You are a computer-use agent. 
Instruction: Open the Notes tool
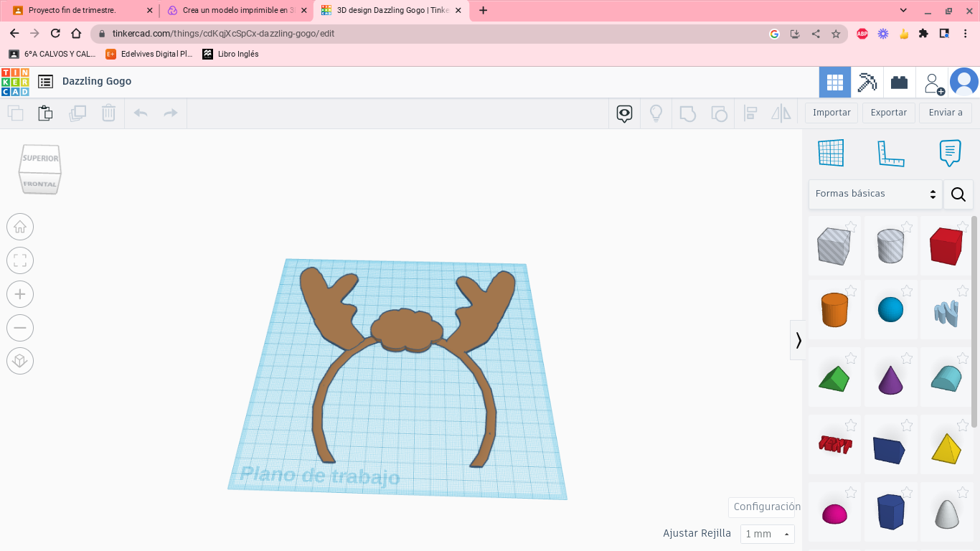click(x=950, y=153)
